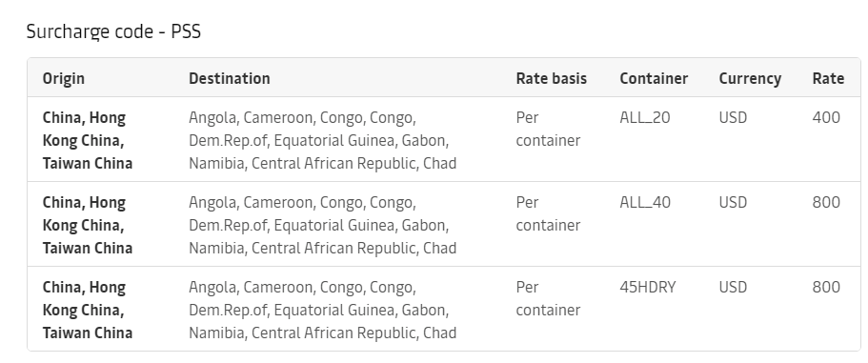Image resolution: width=868 pixels, height=363 pixels.
Task: Click the destination list in ALL_20 row
Action: click(x=323, y=141)
